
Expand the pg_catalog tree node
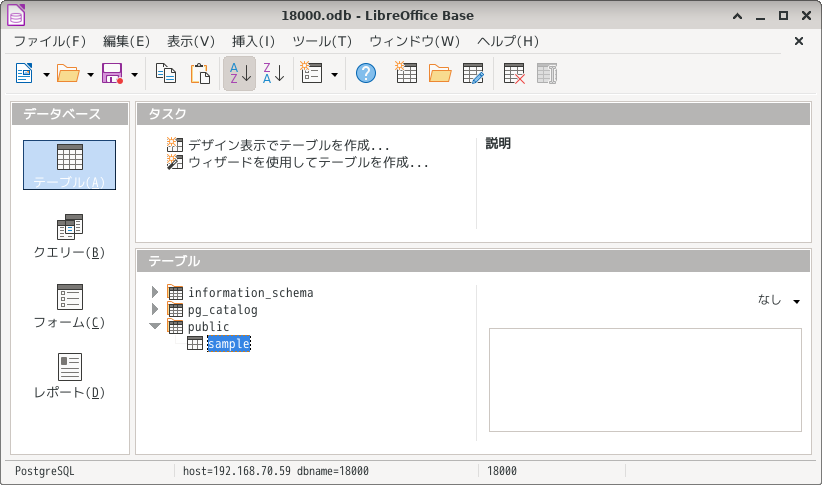[x=155, y=309]
